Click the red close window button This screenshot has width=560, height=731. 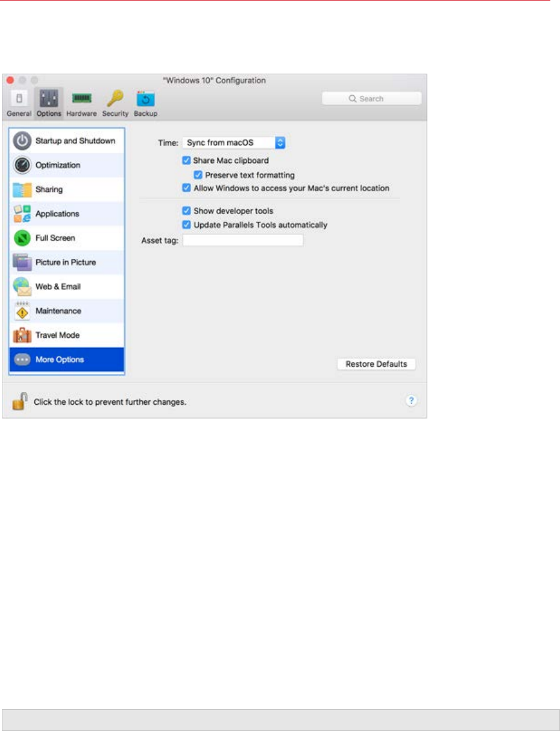[x=11, y=80]
